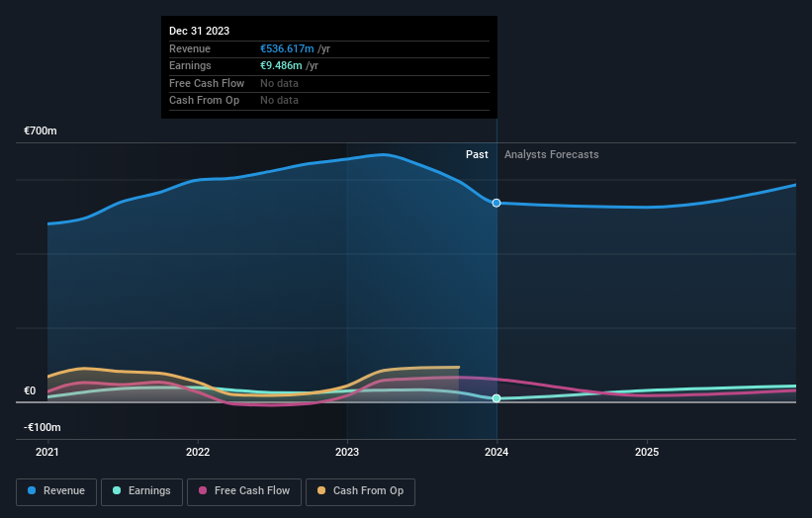Click the Free Cash Flow tooltip row label

point(207,83)
